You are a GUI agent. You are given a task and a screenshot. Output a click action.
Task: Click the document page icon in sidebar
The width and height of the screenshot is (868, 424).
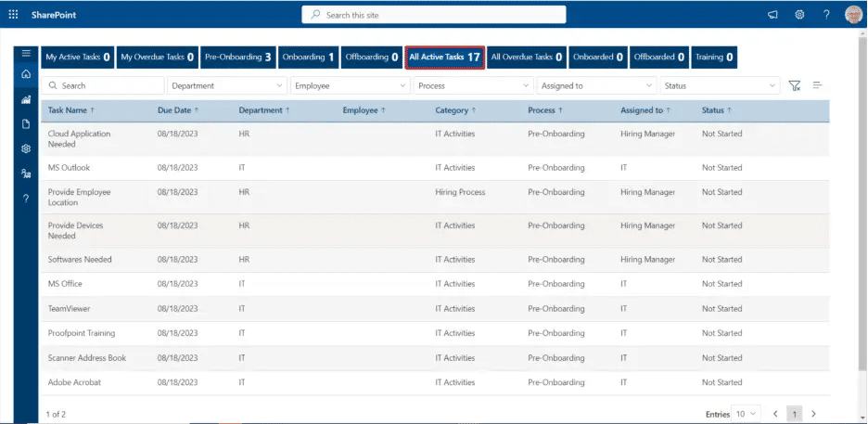click(26, 123)
